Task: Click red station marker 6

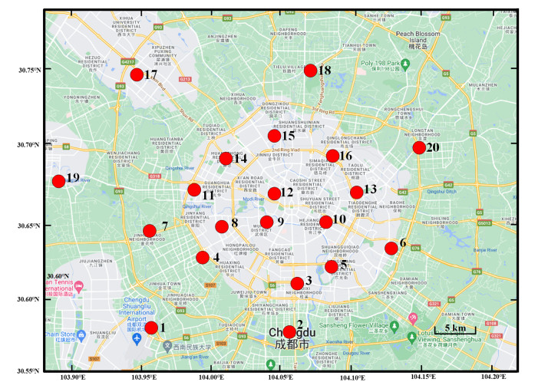Action: (x=391, y=247)
